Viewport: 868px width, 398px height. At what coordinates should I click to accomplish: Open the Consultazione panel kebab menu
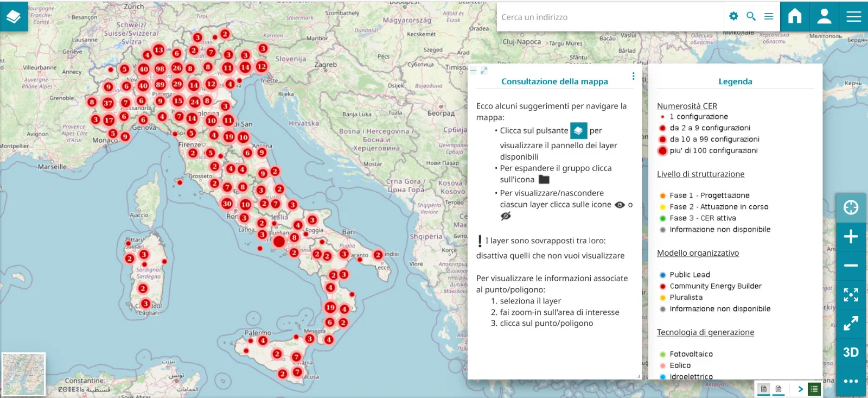633,77
